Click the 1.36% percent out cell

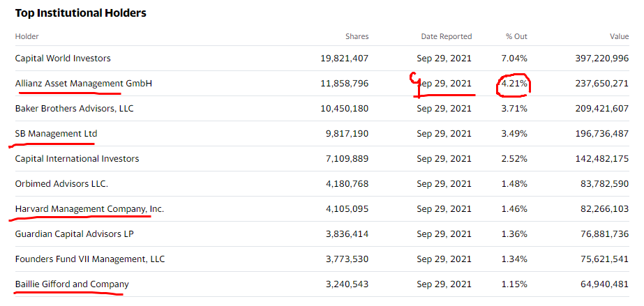[514, 234]
